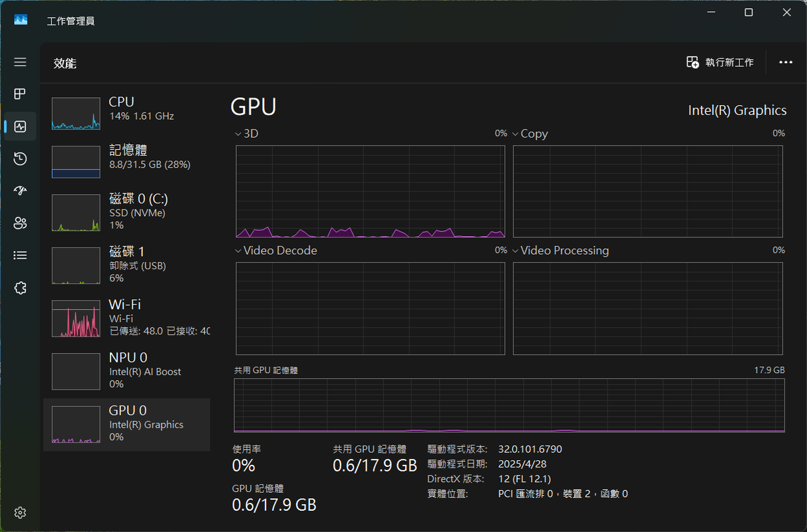Click the GPU 0 mini graph thumbnail
Image resolution: width=807 pixels, height=532 pixels.
point(76,425)
